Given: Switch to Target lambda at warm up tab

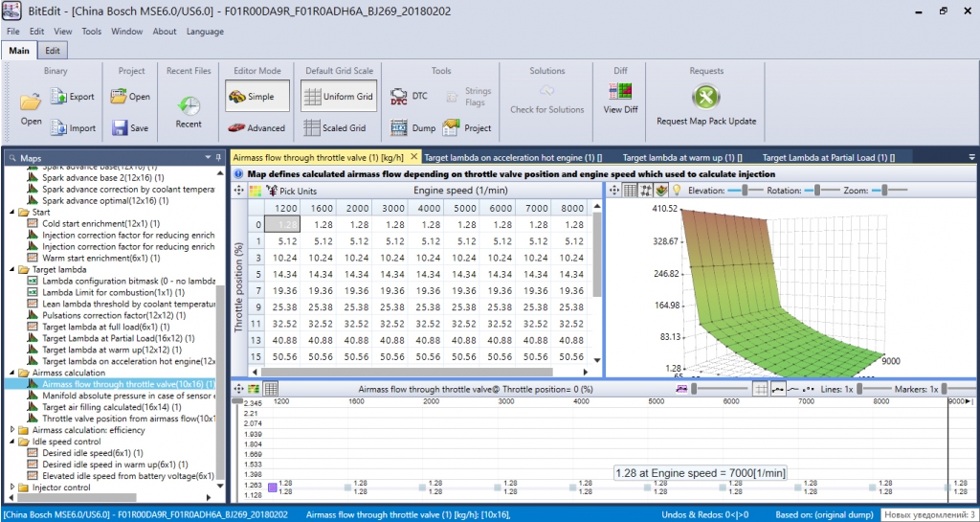Looking at the screenshot, I should click(682, 157).
